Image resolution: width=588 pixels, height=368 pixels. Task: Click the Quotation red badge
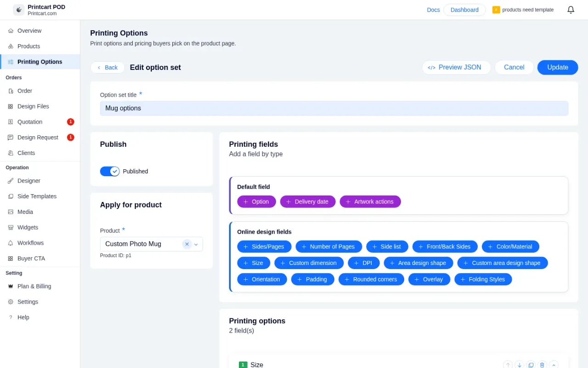70,122
